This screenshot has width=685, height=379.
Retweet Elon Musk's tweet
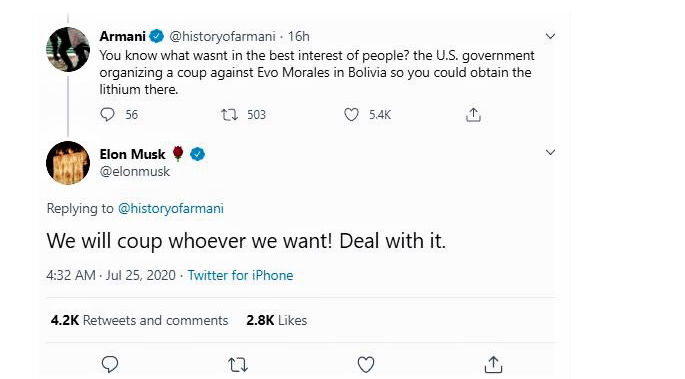click(x=238, y=365)
